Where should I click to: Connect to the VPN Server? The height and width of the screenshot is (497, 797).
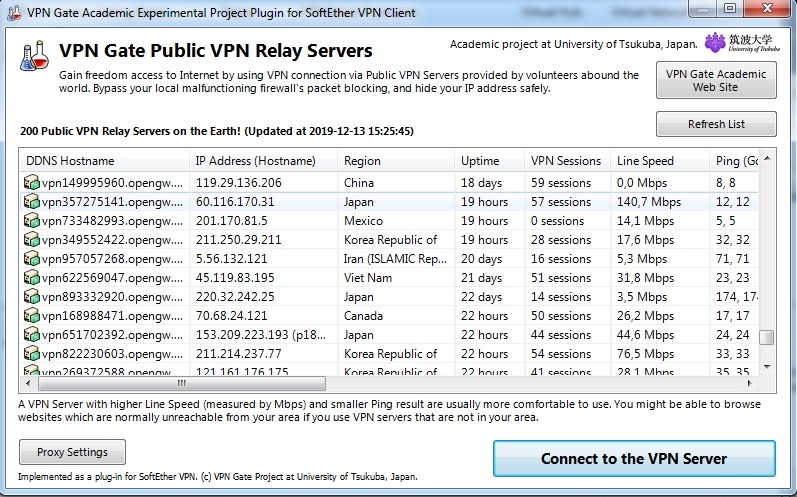[634, 458]
